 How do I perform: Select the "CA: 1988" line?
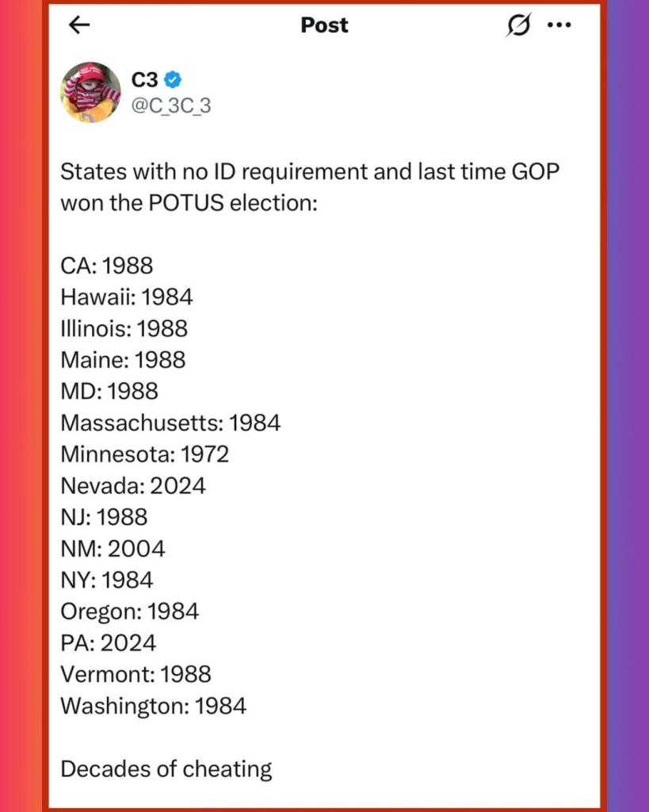click(107, 265)
